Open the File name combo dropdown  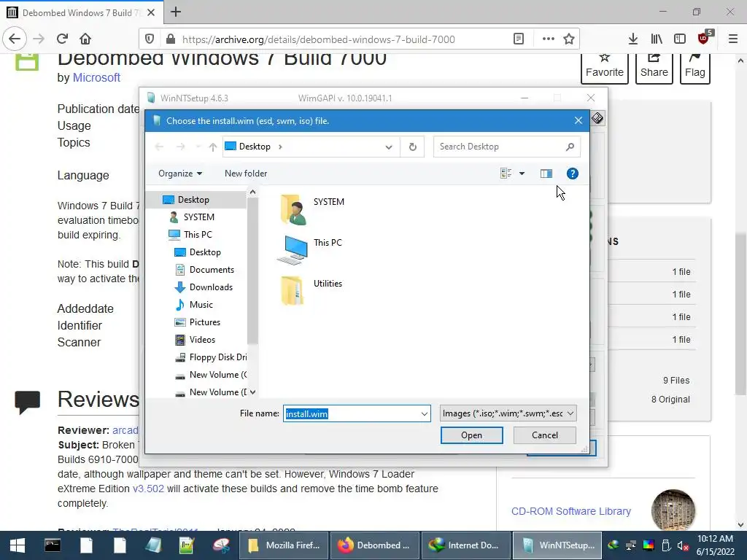coord(424,414)
